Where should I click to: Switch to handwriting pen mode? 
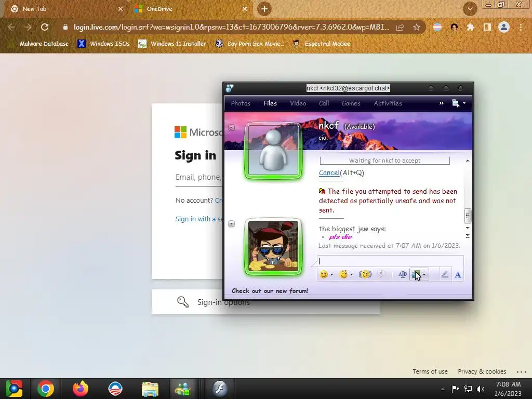[x=445, y=274]
